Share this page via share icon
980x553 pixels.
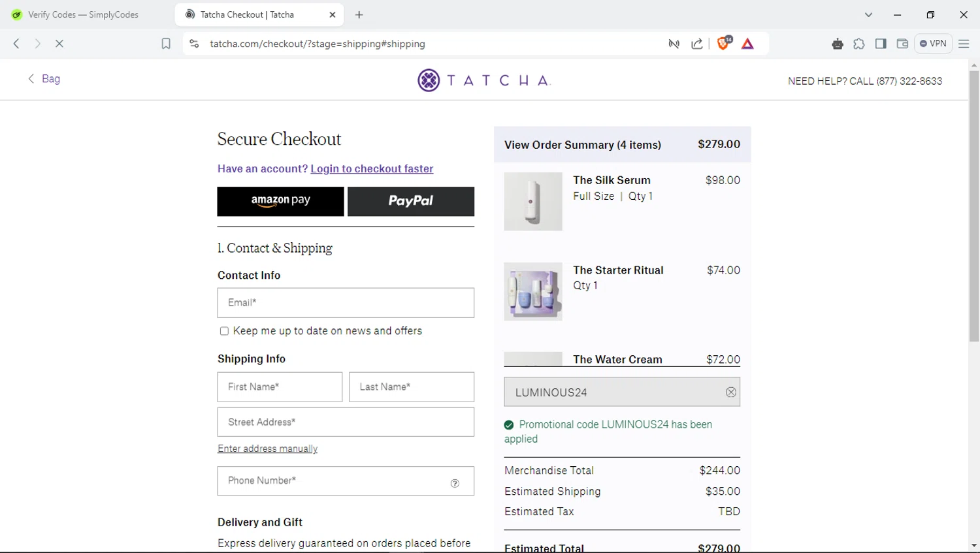(697, 44)
